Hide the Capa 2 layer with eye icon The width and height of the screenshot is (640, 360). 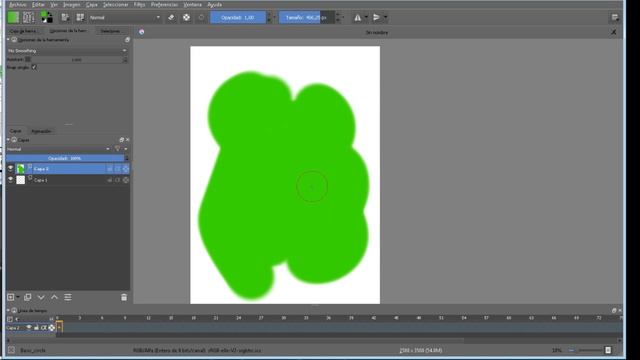pyautogui.click(x=11, y=169)
